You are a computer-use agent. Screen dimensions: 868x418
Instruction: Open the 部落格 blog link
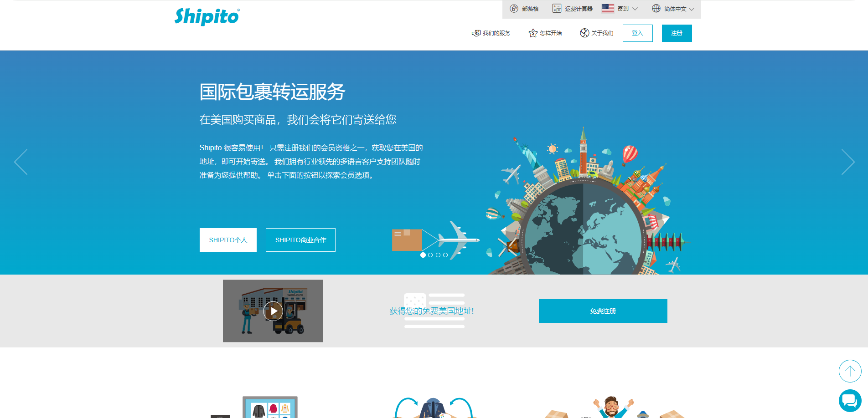(524, 9)
